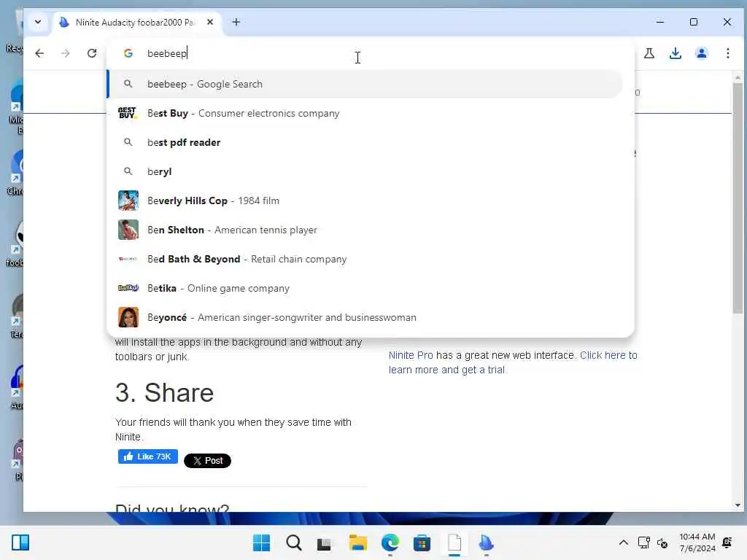Open the Chrome three-dot menu
This screenshot has width=747, height=560.
click(x=727, y=53)
